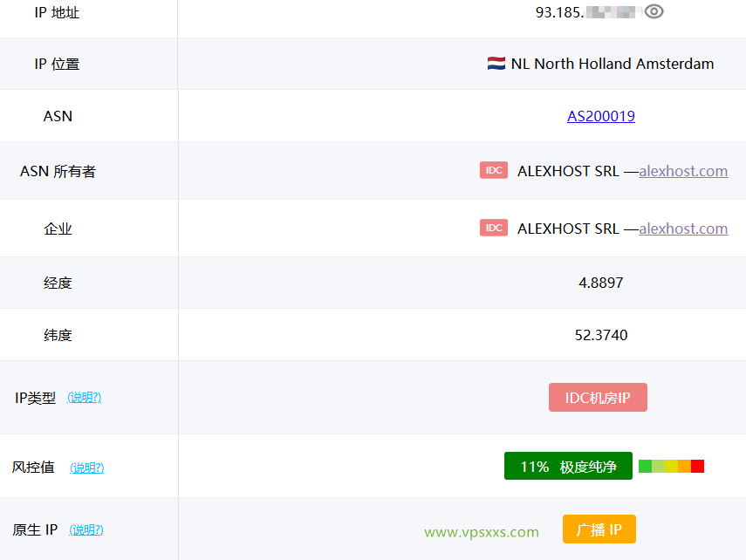This screenshot has height=560, width=746.
Task: Click the IDC tag in 企业 row
Action: 494,228
